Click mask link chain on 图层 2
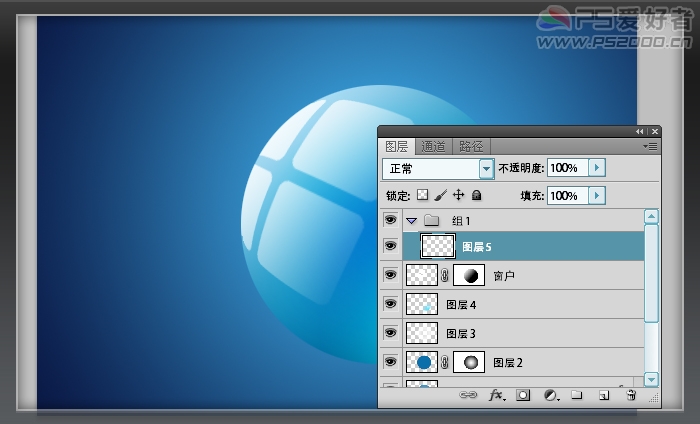 point(445,362)
